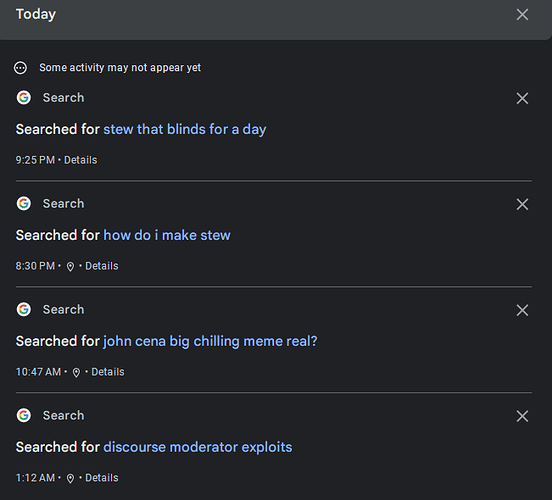Viewport: 552px width, 500px height.
Task: Click the location pin on the 10:47 AM entry
Action: pyautogui.click(x=76, y=373)
